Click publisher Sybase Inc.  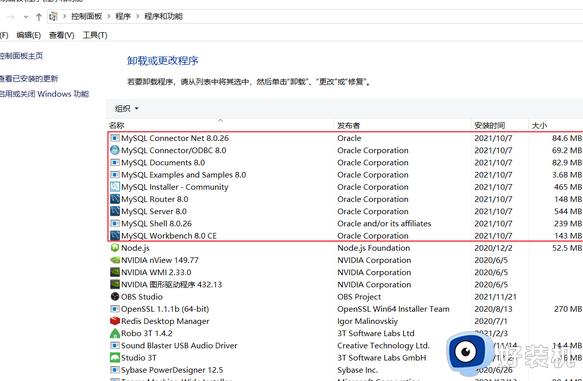[x=358, y=370]
